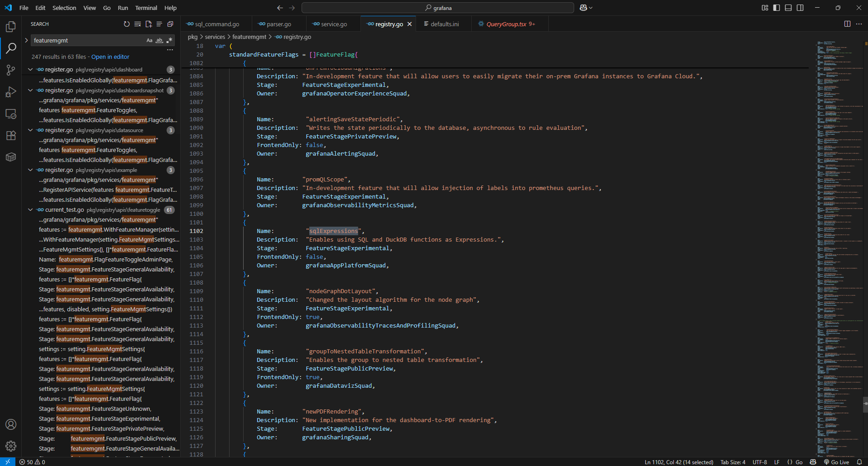This screenshot has width=868, height=466.
Task: Refresh the search results
Action: click(127, 24)
